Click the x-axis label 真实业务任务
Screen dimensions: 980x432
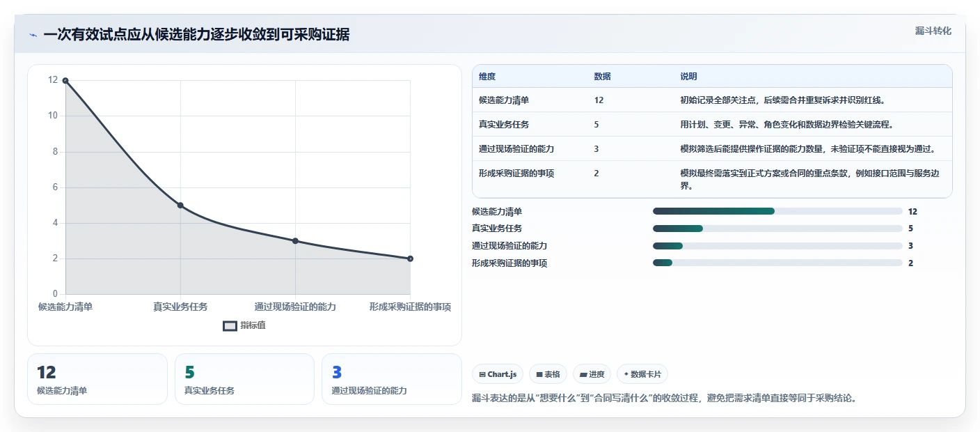point(180,307)
